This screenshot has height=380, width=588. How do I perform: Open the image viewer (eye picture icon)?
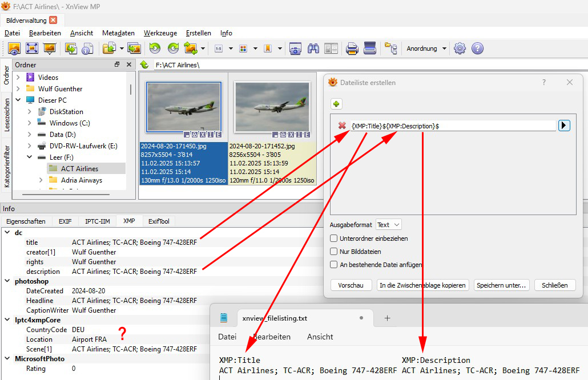(14, 48)
